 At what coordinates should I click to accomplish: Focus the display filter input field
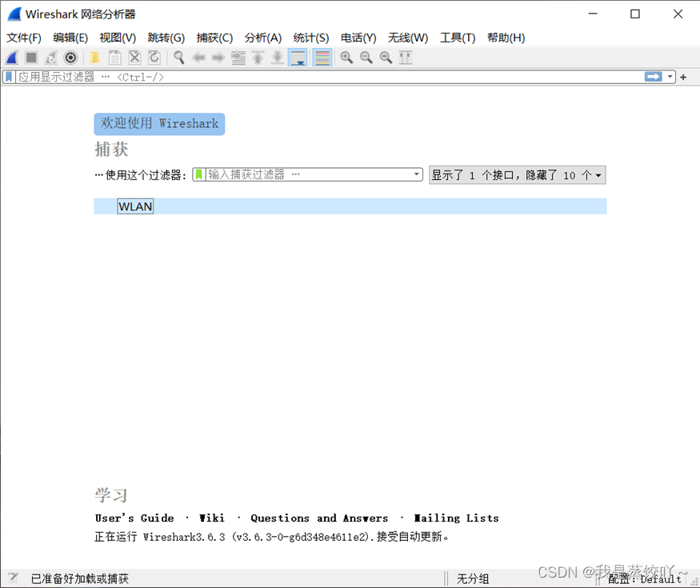330,77
